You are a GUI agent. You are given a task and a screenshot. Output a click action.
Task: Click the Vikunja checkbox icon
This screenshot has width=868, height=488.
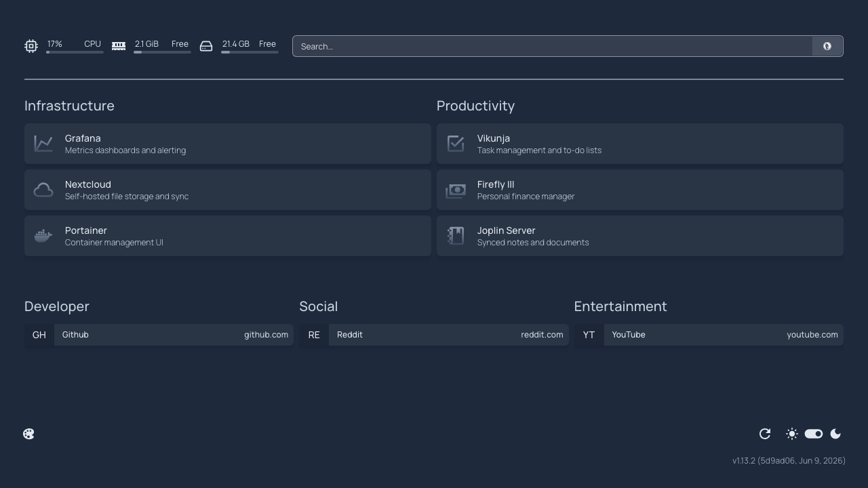point(456,144)
